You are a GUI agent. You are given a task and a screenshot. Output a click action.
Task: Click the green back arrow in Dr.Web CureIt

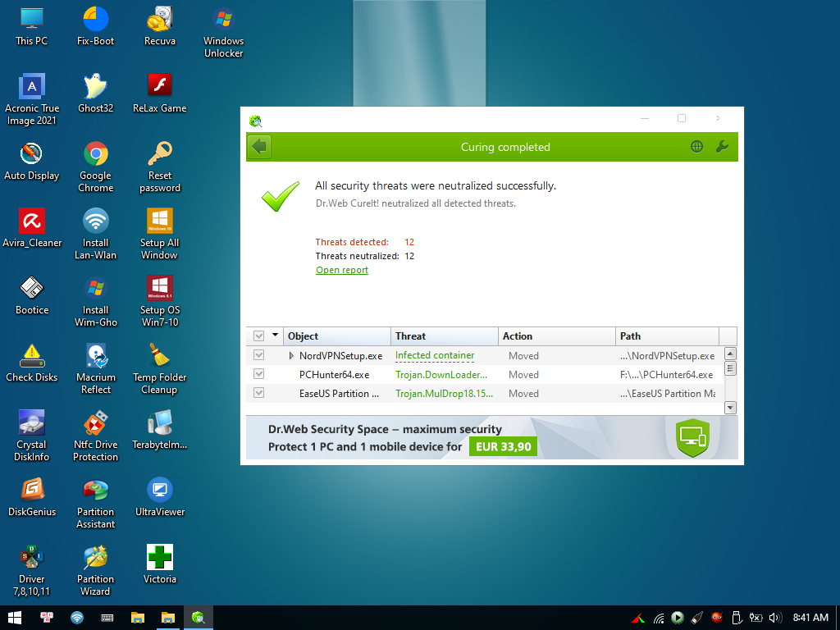coord(260,147)
